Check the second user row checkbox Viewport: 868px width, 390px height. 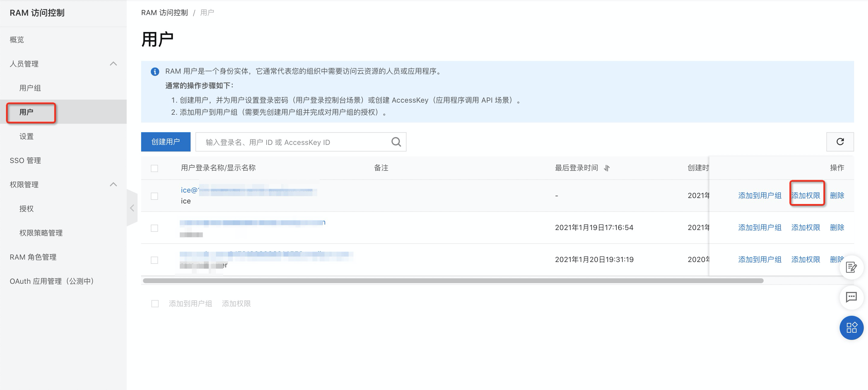[154, 228]
